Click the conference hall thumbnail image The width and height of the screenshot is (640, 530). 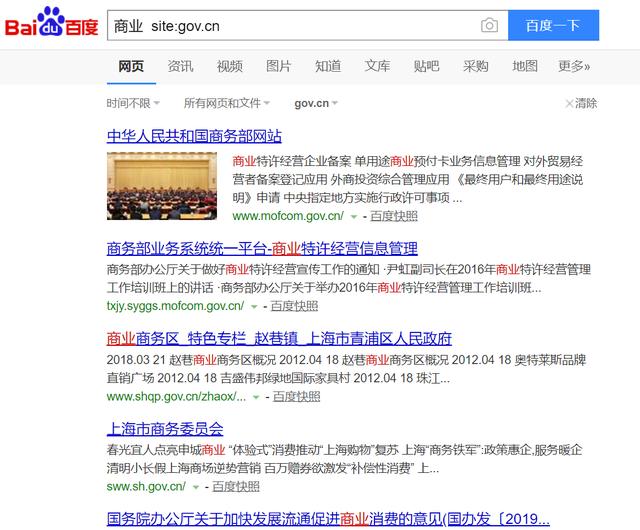tap(162, 186)
